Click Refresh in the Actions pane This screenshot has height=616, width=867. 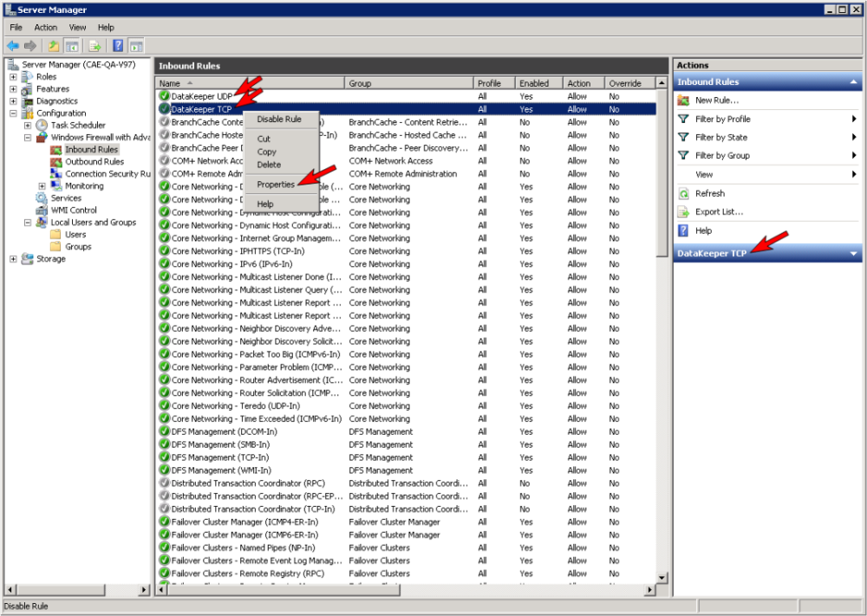[x=710, y=193]
